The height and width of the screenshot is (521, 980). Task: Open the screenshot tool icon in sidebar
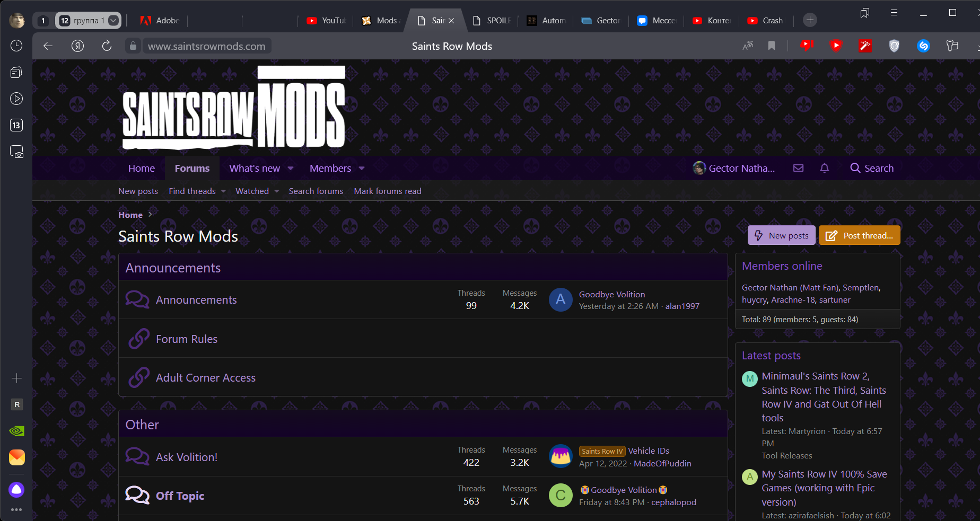pos(16,152)
